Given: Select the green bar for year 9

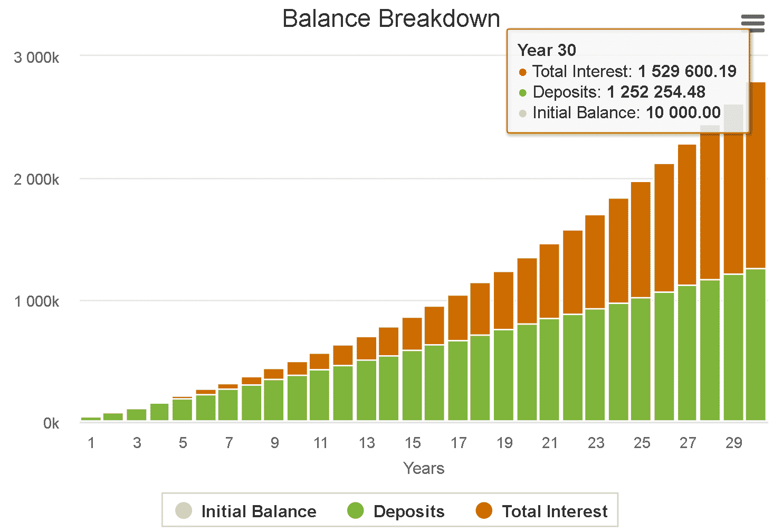Looking at the screenshot, I should 274,400.
